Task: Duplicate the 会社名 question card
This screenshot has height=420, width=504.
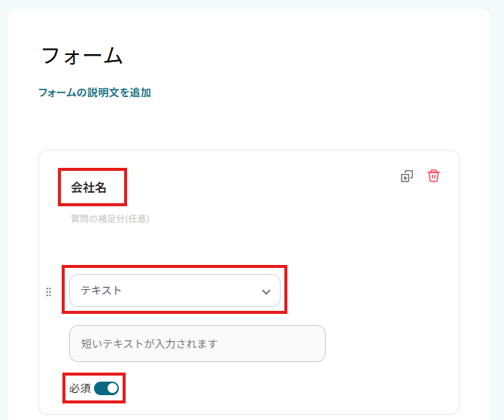Action: point(406,176)
